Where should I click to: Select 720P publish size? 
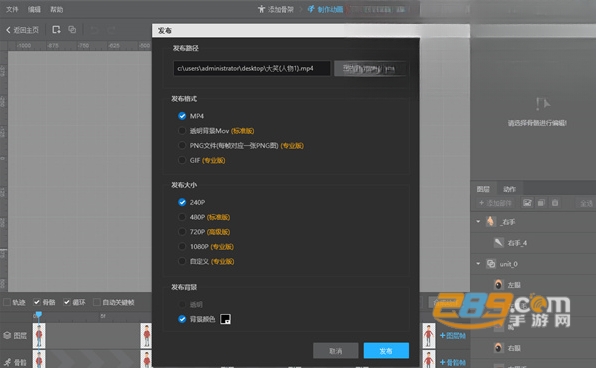pyautogui.click(x=182, y=232)
